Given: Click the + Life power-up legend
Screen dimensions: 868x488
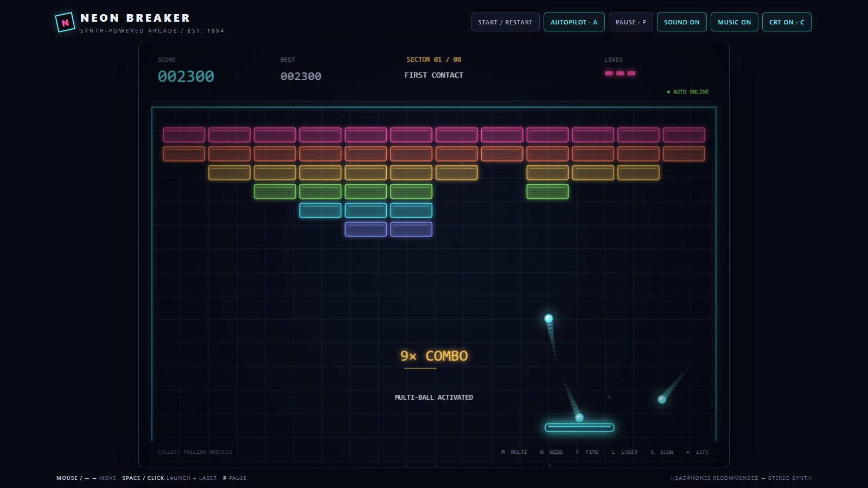Looking at the screenshot, I should click(698, 452).
